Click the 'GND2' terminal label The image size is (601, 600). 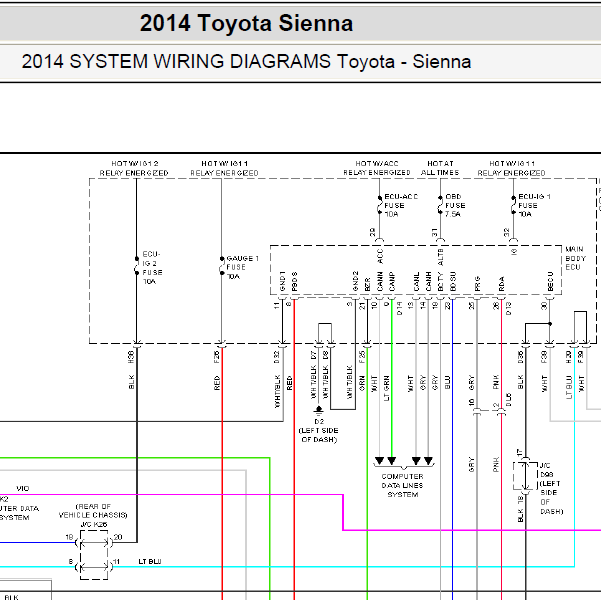pos(355,281)
